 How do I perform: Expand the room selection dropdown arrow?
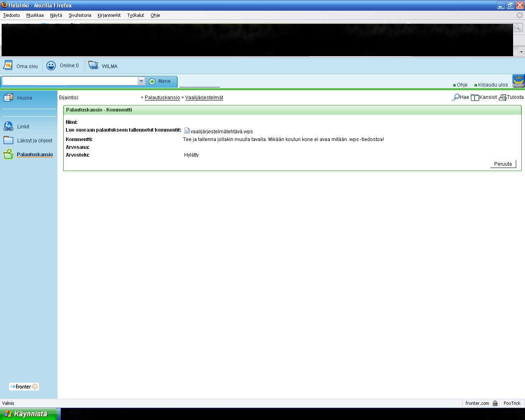(x=142, y=81)
